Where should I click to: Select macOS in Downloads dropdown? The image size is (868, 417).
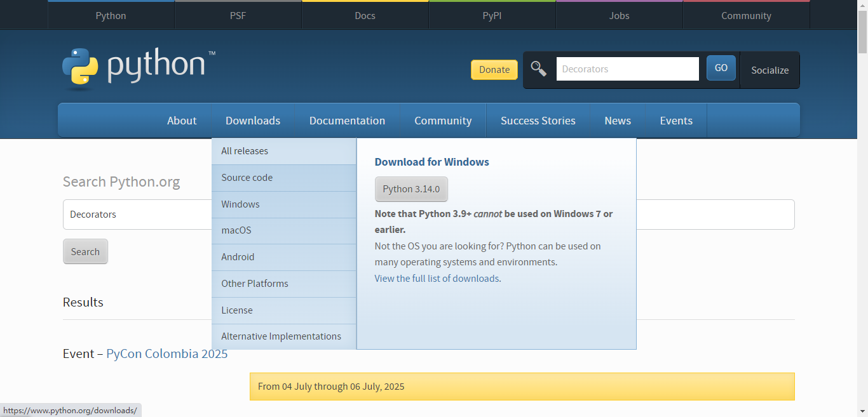[x=284, y=230]
